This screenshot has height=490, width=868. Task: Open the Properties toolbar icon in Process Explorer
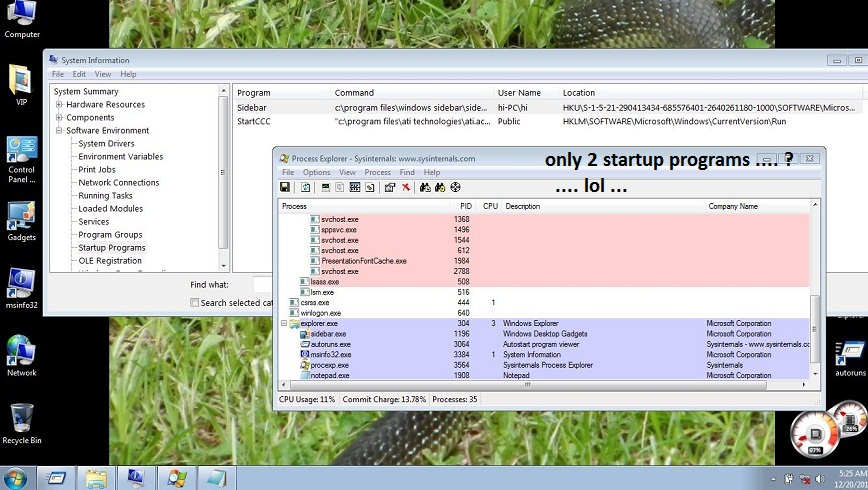(390, 187)
